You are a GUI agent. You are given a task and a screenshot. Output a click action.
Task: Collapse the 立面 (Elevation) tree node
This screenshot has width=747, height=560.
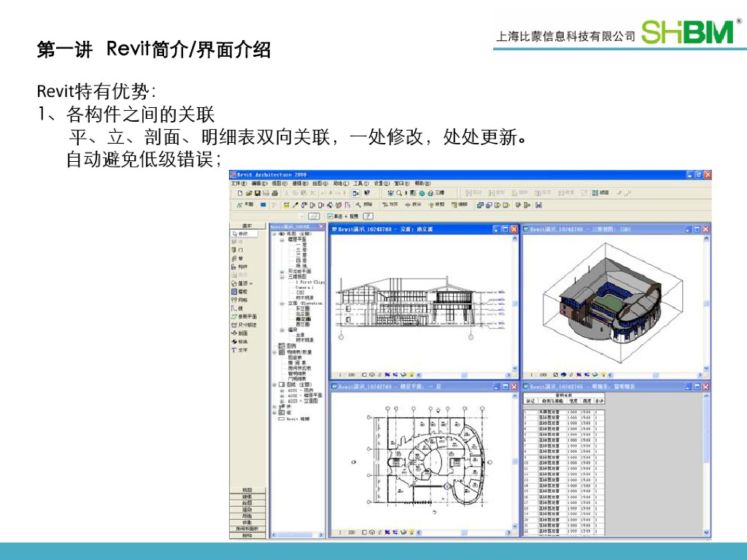(x=282, y=303)
